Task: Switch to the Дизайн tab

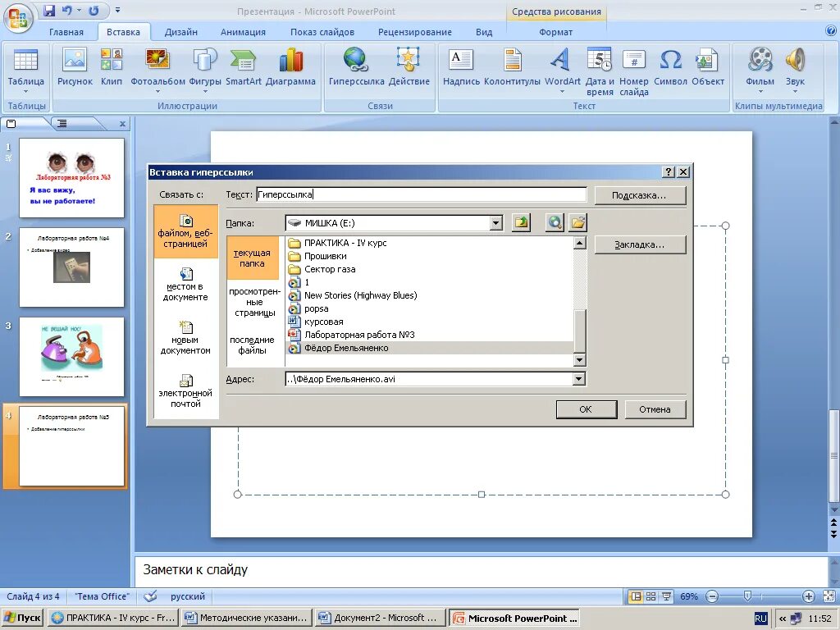Action: (x=181, y=32)
